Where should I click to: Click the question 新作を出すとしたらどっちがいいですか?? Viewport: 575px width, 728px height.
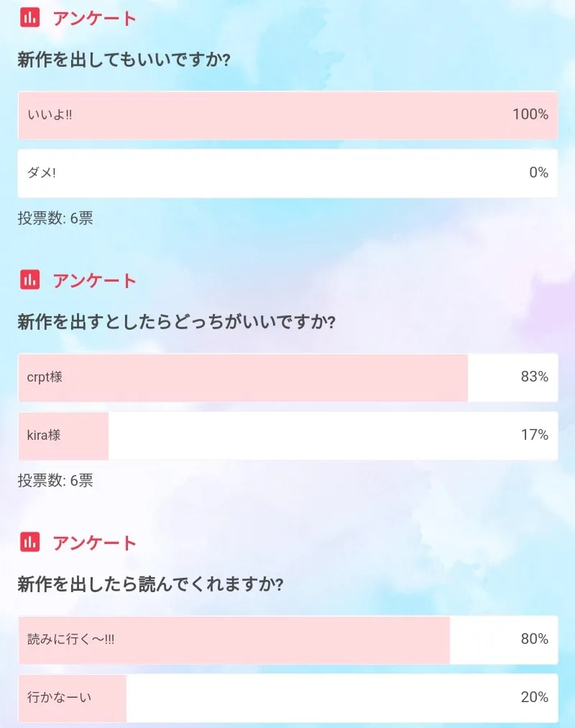(x=177, y=322)
